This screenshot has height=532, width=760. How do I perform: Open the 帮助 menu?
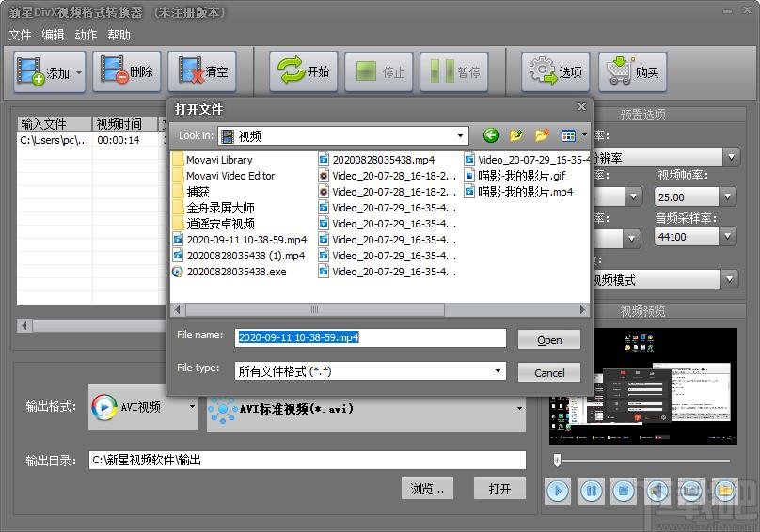(119, 35)
